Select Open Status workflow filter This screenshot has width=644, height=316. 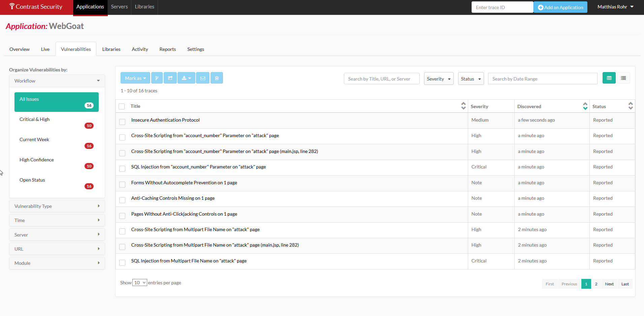click(x=57, y=183)
